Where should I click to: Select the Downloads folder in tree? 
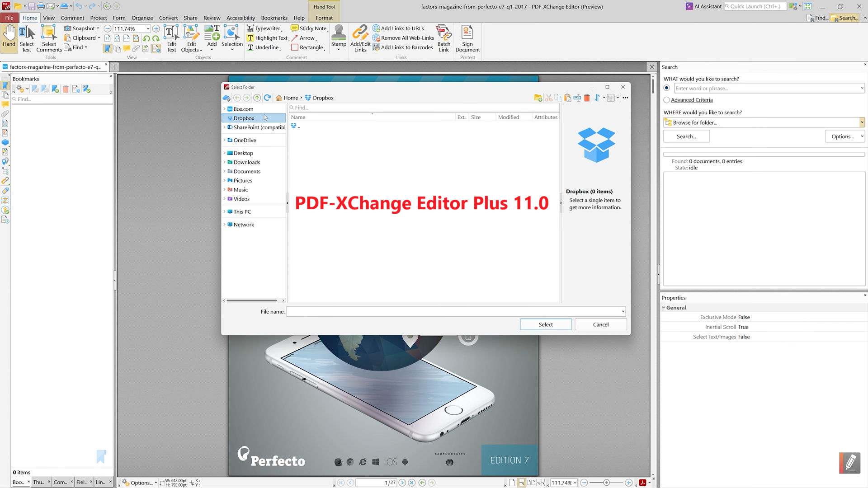[x=247, y=162]
